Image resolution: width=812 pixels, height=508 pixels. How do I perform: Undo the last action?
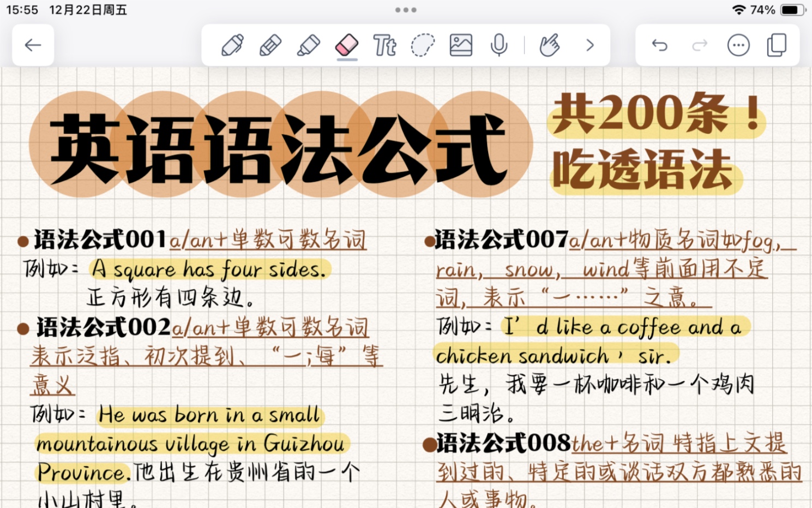660,45
